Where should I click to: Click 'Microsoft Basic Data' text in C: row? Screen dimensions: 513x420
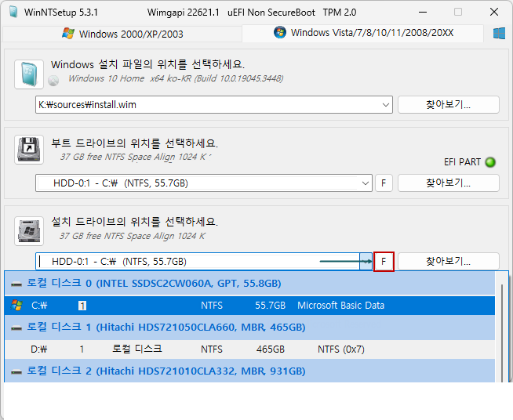pos(341,306)
